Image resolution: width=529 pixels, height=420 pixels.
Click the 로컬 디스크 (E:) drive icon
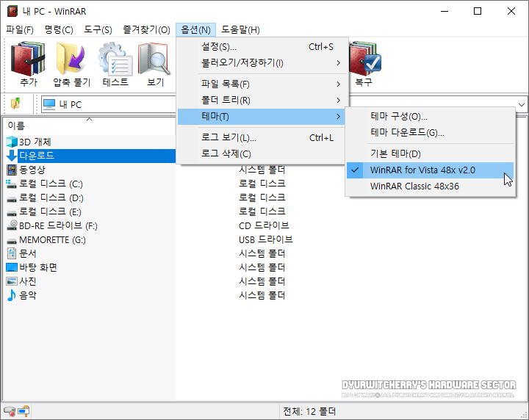(12, 213)
